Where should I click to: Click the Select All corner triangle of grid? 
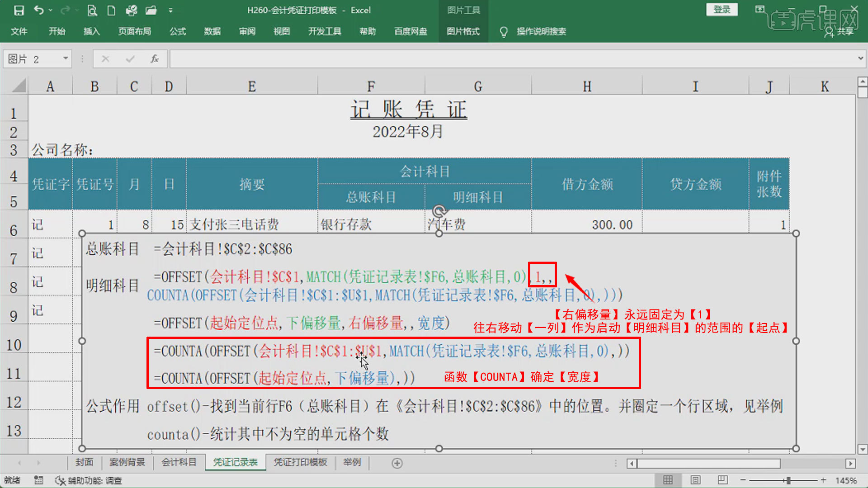click(x=18, y=85)
